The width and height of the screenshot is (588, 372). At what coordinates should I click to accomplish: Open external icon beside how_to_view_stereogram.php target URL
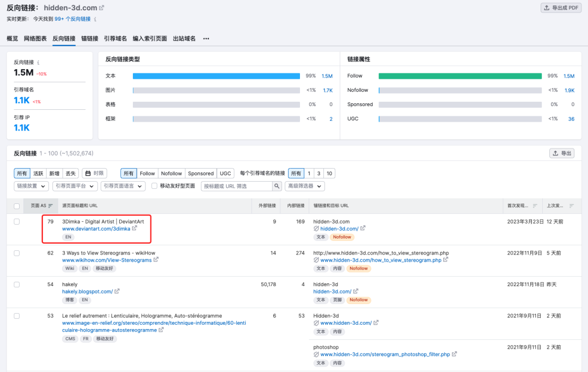coord(445,259)
